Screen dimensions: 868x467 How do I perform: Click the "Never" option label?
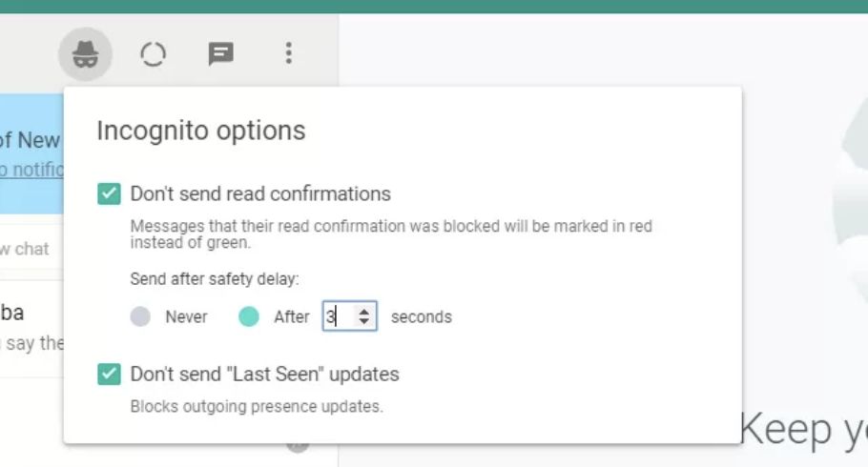[x=186, y=316]
